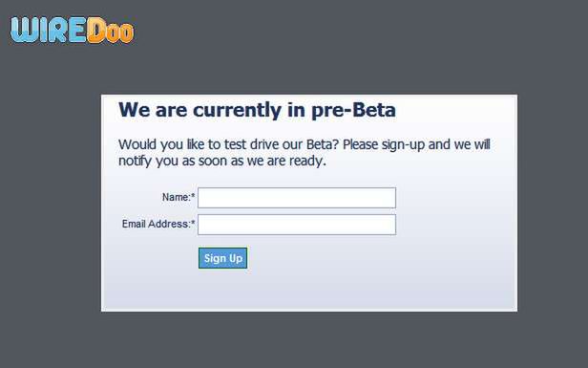Click the WireDoo logo
Screen dimensions: 588x368
coord(72,30)
